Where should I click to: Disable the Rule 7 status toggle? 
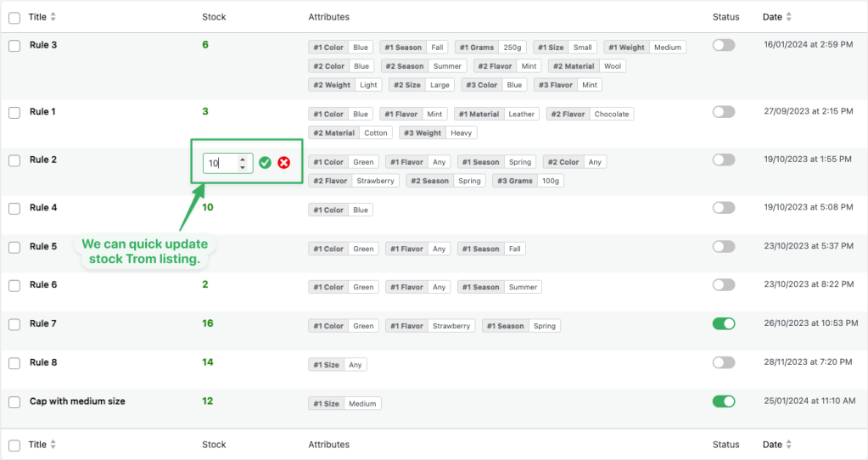(724, 324)
